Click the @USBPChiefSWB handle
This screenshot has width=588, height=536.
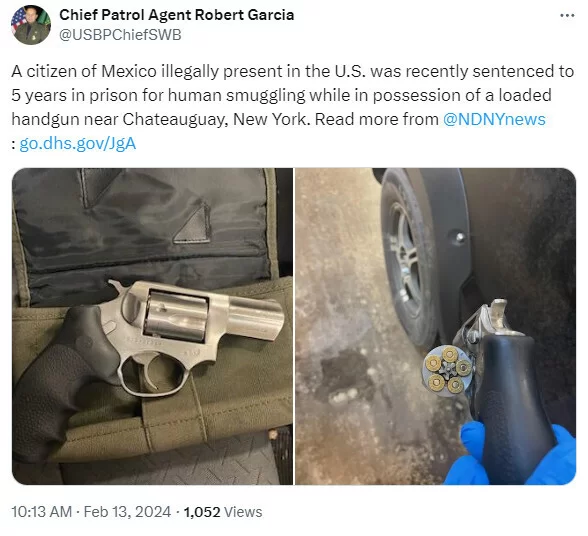[x=120, y=35]
